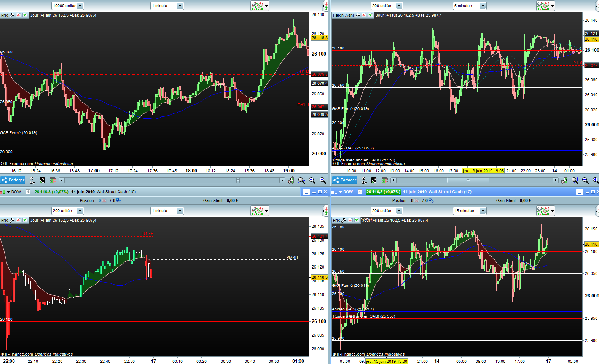This screenshot has width=599, height=364.
Task: Open the list icon in the right chart toolbar
Action: [x=374, y=180]
